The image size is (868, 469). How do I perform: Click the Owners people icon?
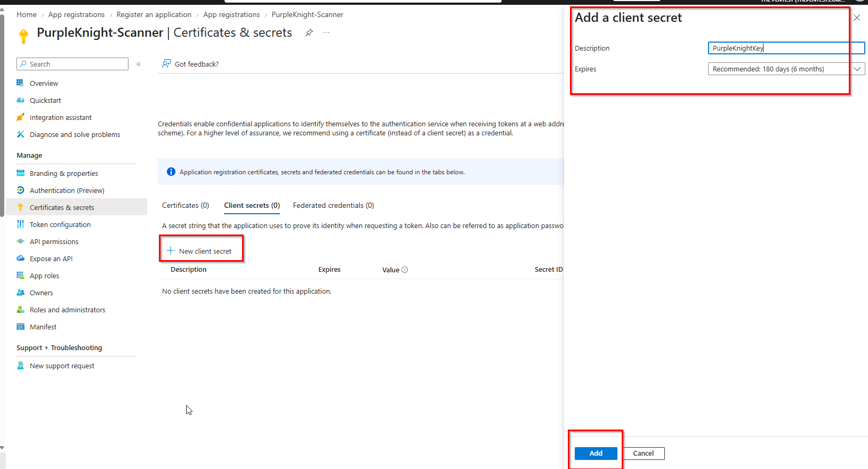(x=20, y=293)
